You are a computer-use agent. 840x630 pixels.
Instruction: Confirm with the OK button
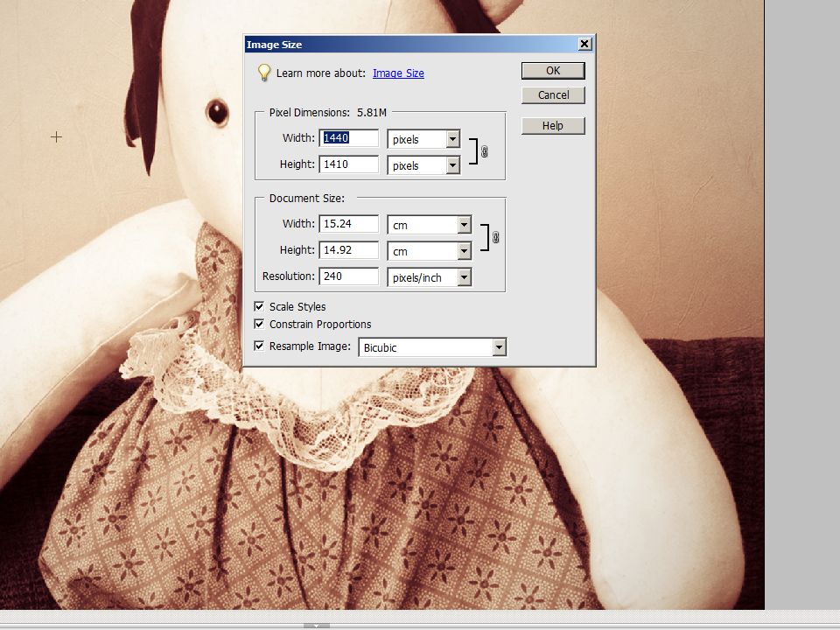[553, 71]
